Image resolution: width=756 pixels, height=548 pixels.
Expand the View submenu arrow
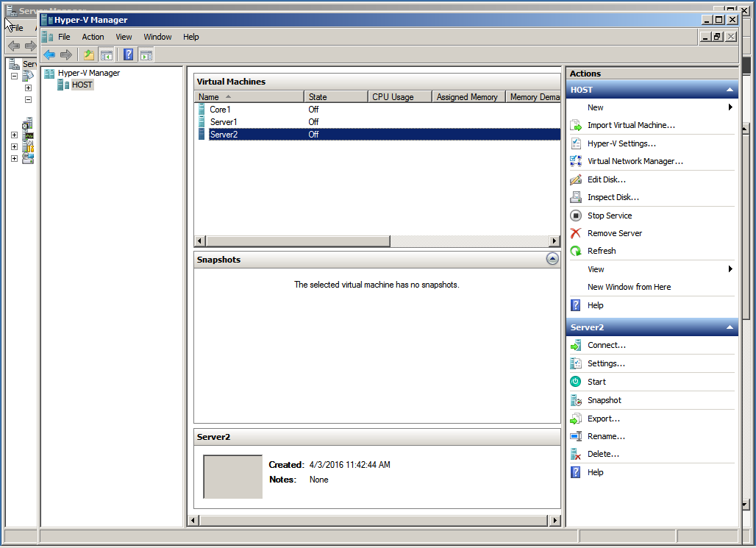(x=730, y=268)
